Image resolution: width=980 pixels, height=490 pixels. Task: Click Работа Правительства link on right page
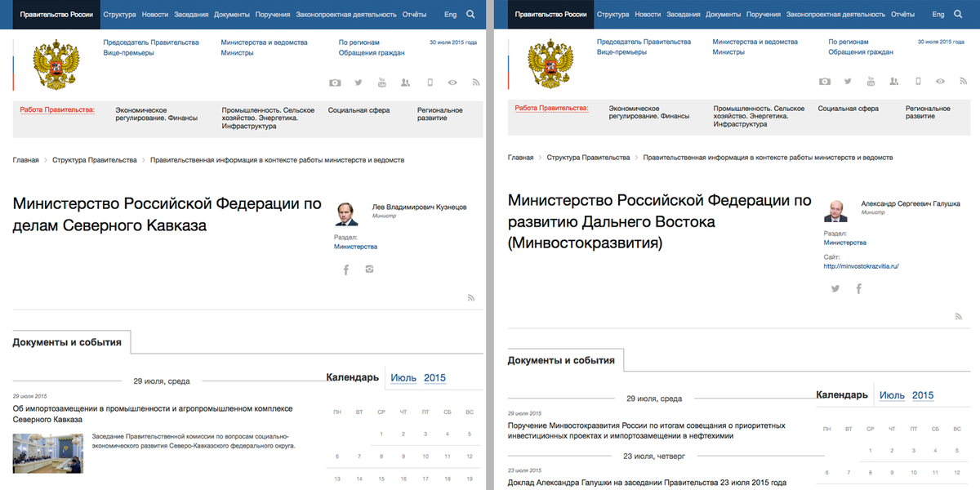pyautogui.click(x=551, y=108)
